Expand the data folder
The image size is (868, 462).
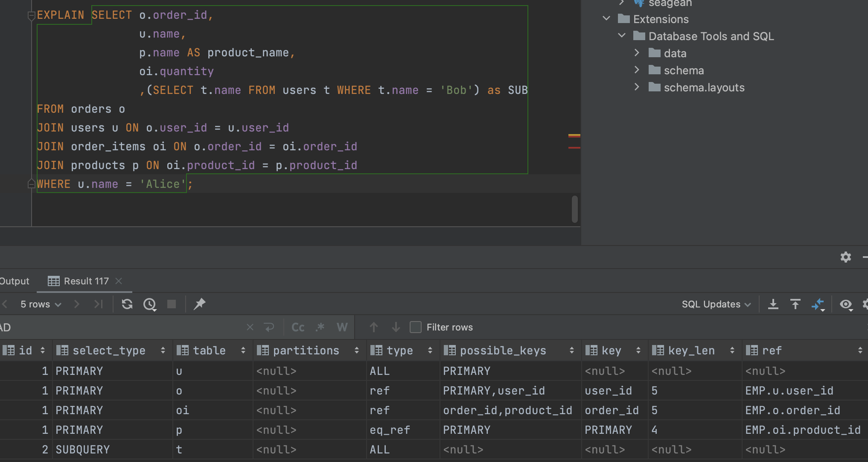click(637, 53)
